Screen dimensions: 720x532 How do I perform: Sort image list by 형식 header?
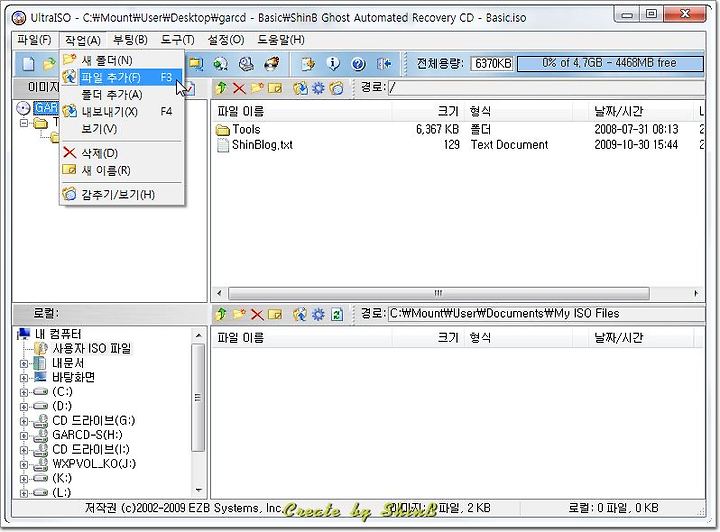[518, 111]
